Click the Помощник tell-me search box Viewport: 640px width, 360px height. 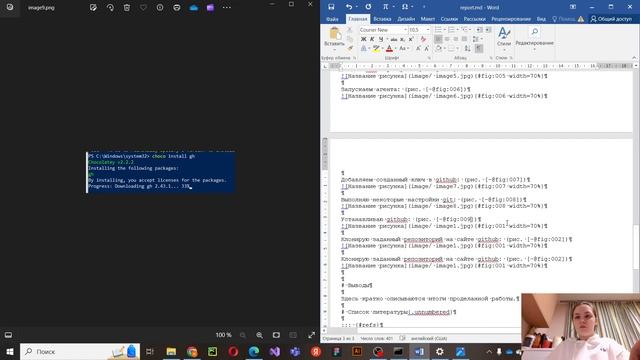click(x=564, y=19)
